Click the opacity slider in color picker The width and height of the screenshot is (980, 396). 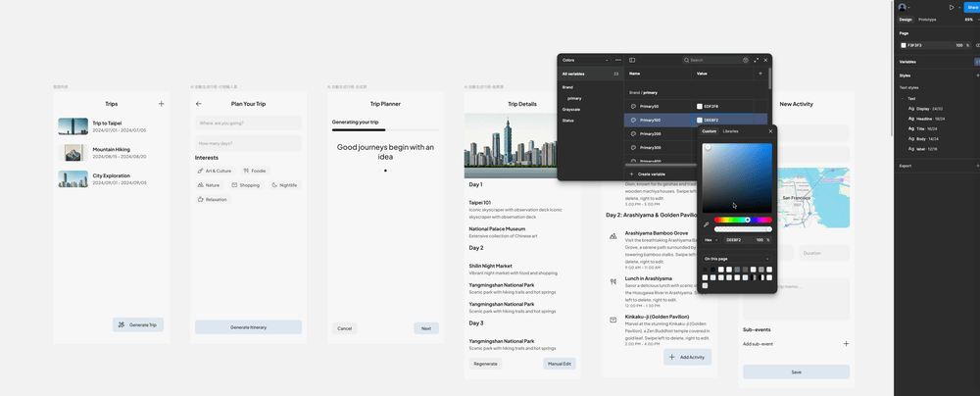(x=743, y=229)
